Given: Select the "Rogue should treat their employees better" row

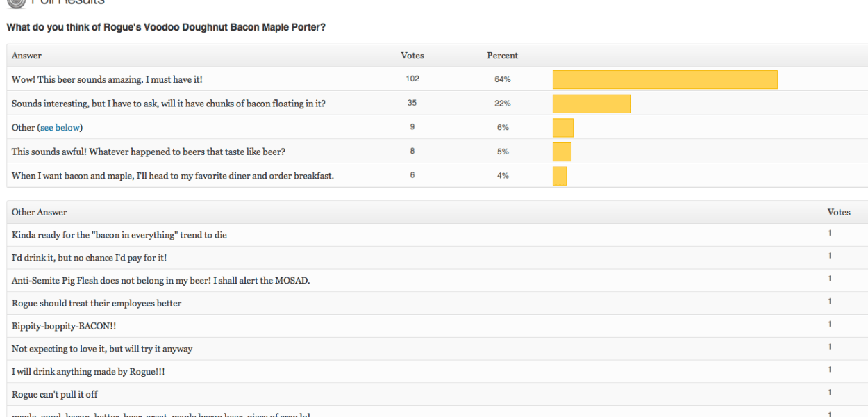Looking at the screenshot, I should point(97,304).
